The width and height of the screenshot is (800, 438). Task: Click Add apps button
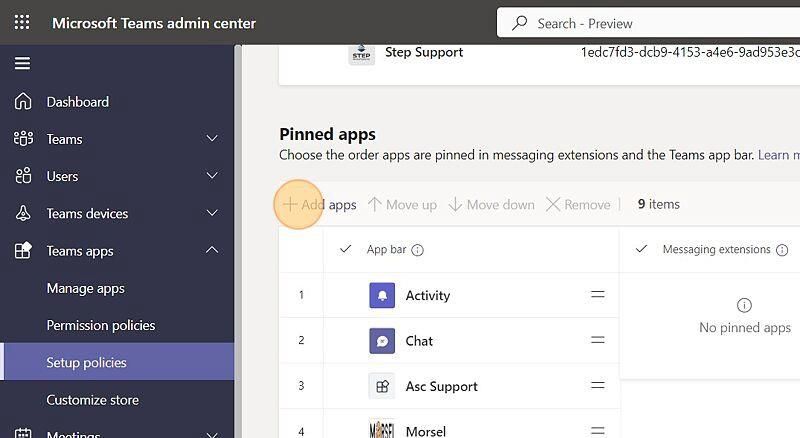(x=319, y=205)
